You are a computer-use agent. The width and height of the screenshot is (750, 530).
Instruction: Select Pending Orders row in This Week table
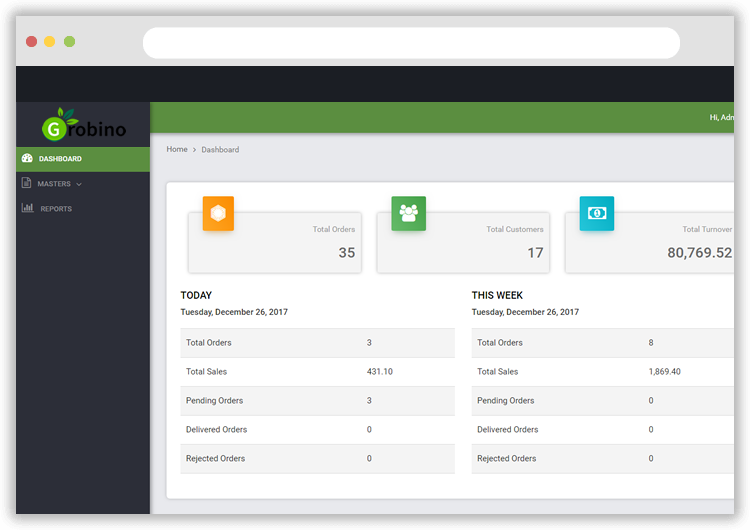[603, 400]
